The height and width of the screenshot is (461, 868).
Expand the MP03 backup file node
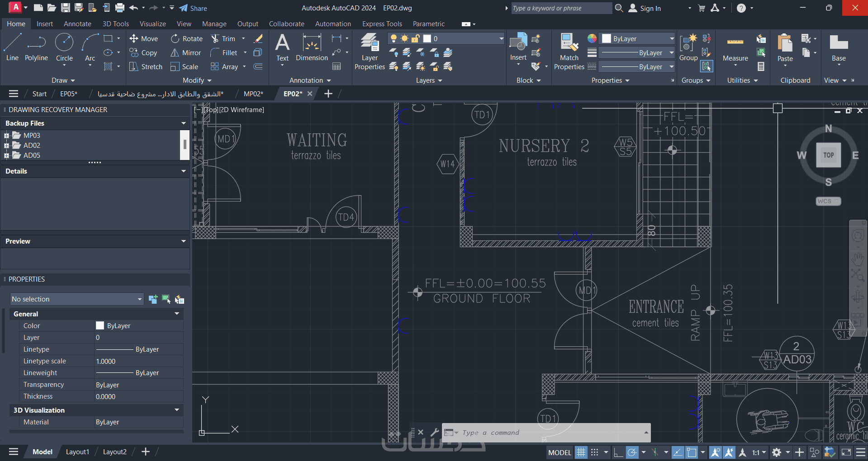pyautogui.click(x=6, y=135)
